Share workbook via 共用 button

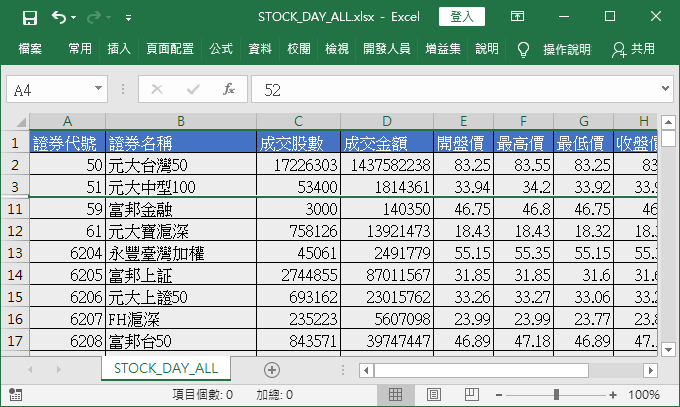(x=633, y=49)
